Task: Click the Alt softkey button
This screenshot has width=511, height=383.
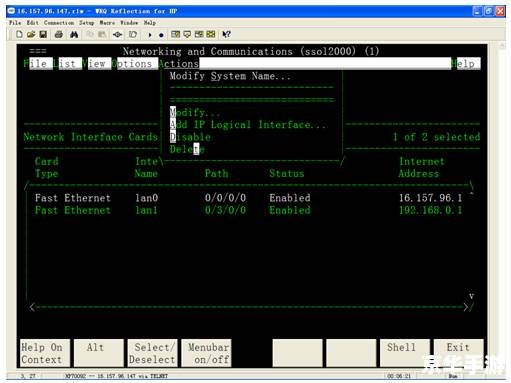Action: (99, 353)
